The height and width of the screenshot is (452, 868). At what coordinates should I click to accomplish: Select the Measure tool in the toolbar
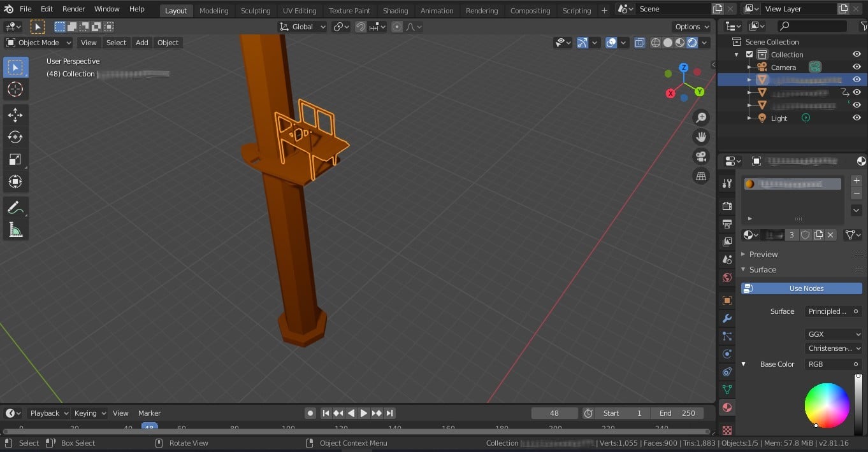15,230
